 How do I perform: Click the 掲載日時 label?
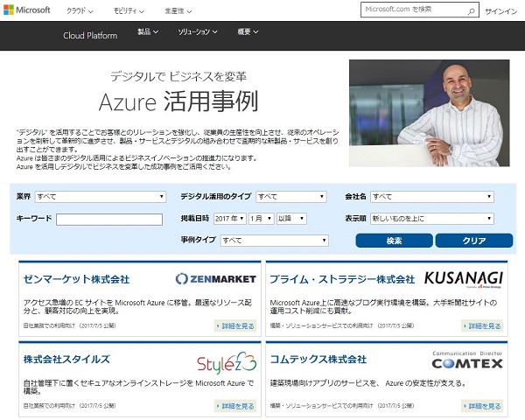pos(195,219)
